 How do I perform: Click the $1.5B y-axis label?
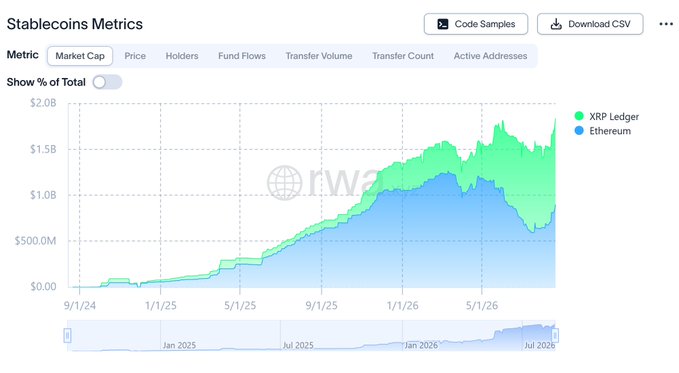[x=43, y=149]
